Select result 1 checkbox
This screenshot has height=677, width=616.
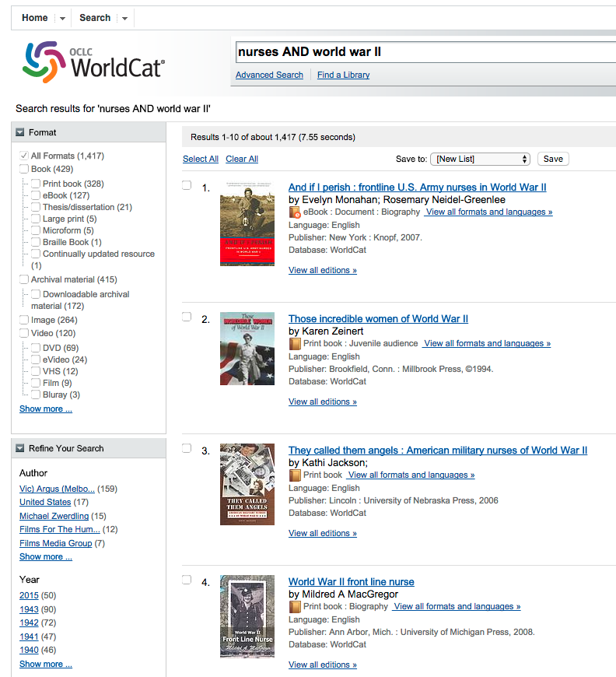coord(187,185)
